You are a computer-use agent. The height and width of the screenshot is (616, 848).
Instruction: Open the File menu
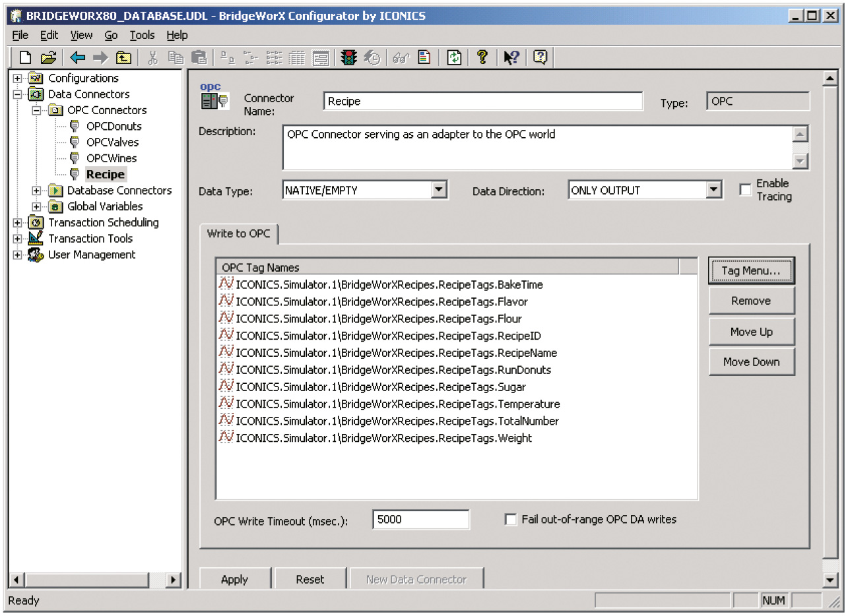20,35
